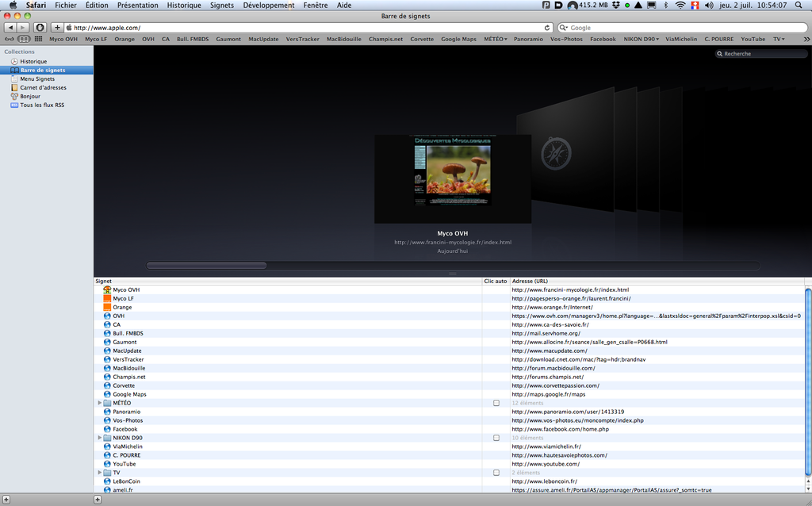Open Spotlight magnifying glass in menu bar
812x506 pixels.
pyautogui.click(x=799, y=6)
